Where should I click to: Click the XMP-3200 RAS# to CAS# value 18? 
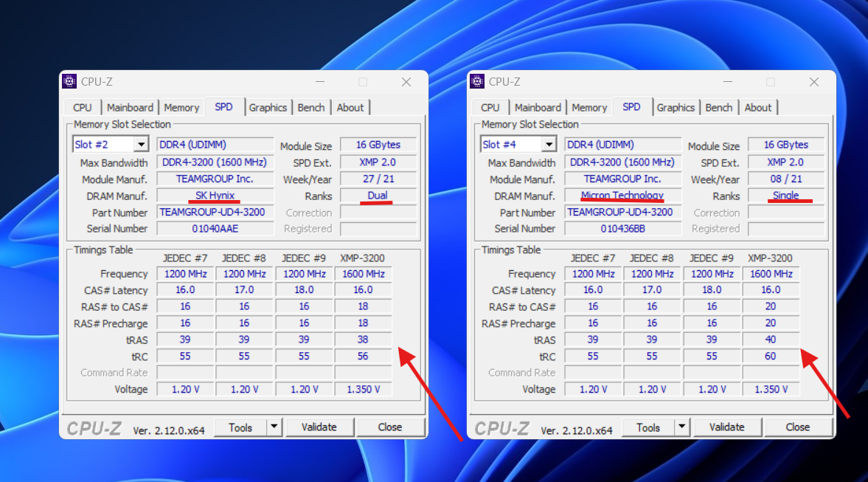(x=363, y=306)
